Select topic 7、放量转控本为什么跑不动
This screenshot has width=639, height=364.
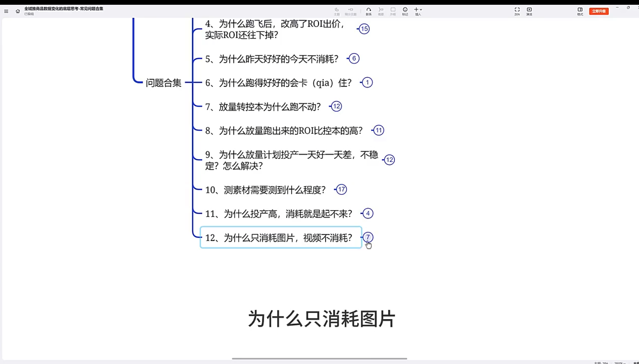click(x=263, y=107)
